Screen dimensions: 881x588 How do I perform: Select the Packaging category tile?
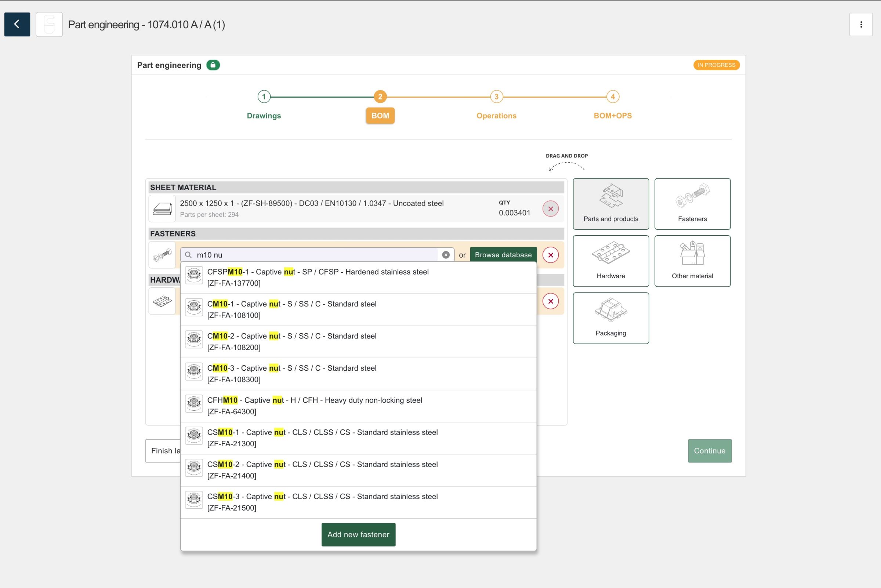click(x=610, y=318)
